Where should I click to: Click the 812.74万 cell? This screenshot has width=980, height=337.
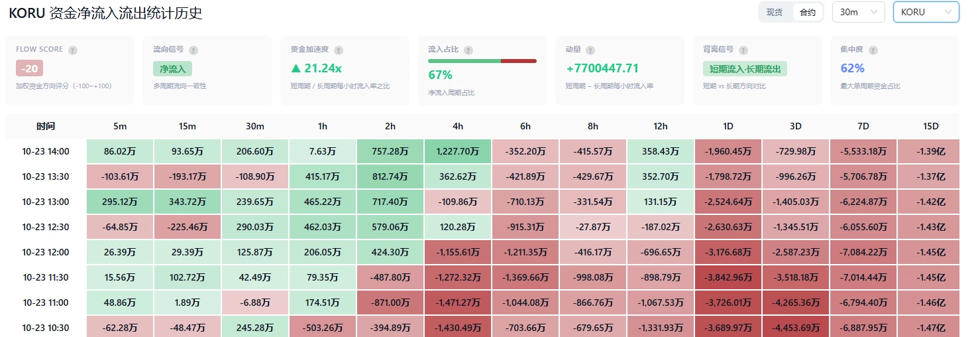(x=390, y=176)
